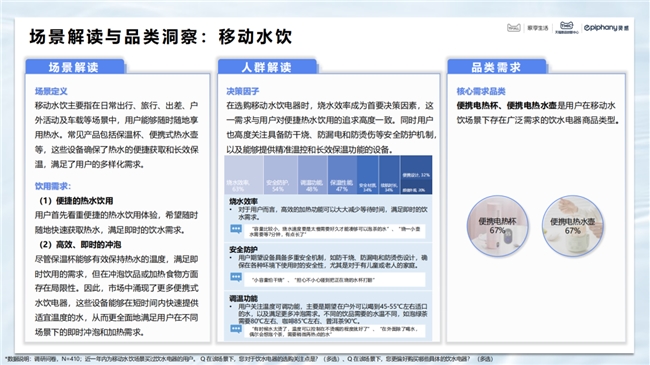Click the 安全防护 54% chart segment
This screenshot has width=650, height=365.
280,175
